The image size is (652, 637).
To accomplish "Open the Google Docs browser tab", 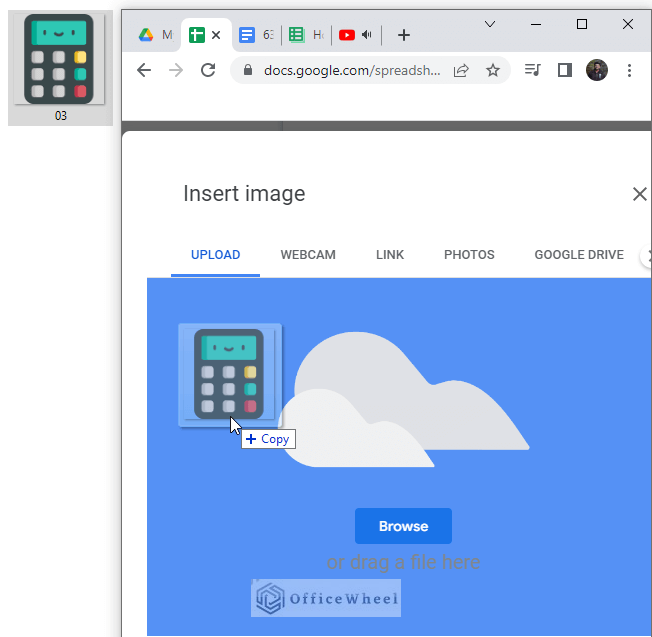I will tap(255, 35).
